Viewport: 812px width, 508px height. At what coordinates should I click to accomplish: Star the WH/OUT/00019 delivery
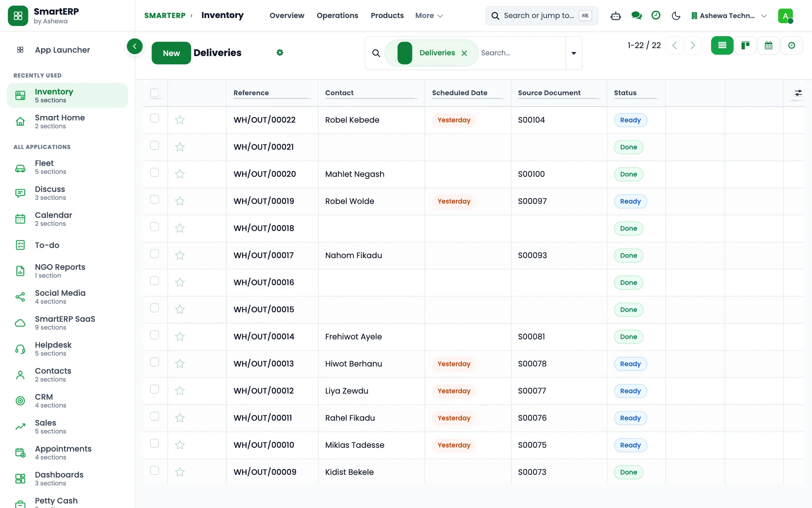point(180,201)
